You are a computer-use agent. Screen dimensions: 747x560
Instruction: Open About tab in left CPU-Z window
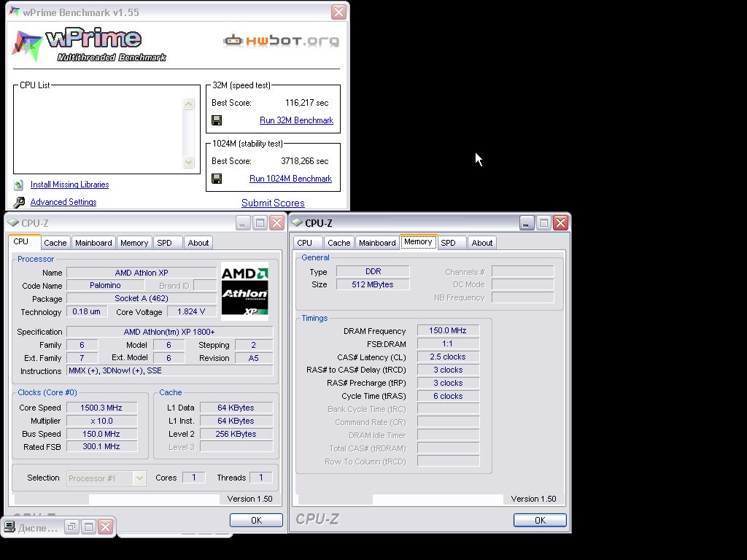(198, 243)
